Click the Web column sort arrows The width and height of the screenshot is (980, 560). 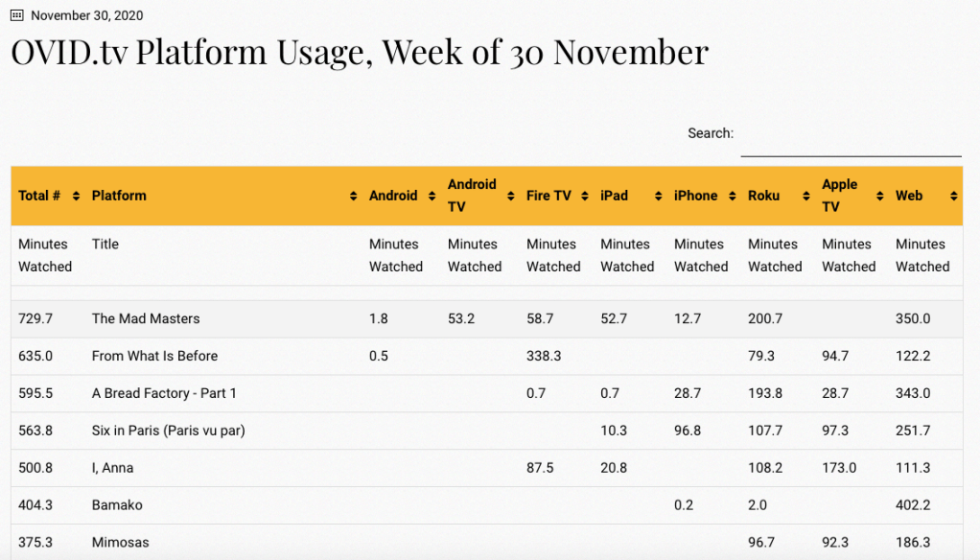pos(954,197)
